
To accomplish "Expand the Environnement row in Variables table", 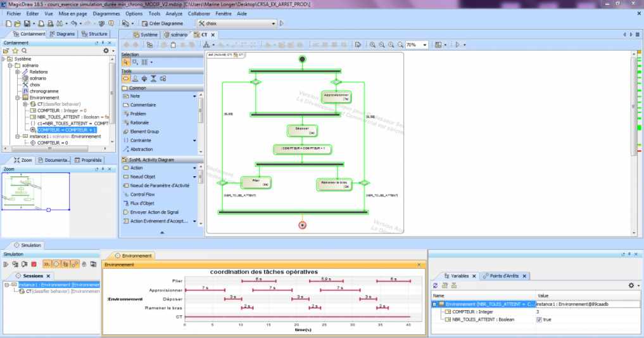I will click(434, 304).
